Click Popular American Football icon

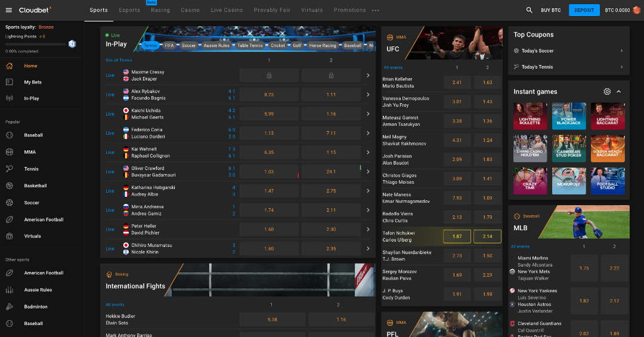(x=10, y=219)
